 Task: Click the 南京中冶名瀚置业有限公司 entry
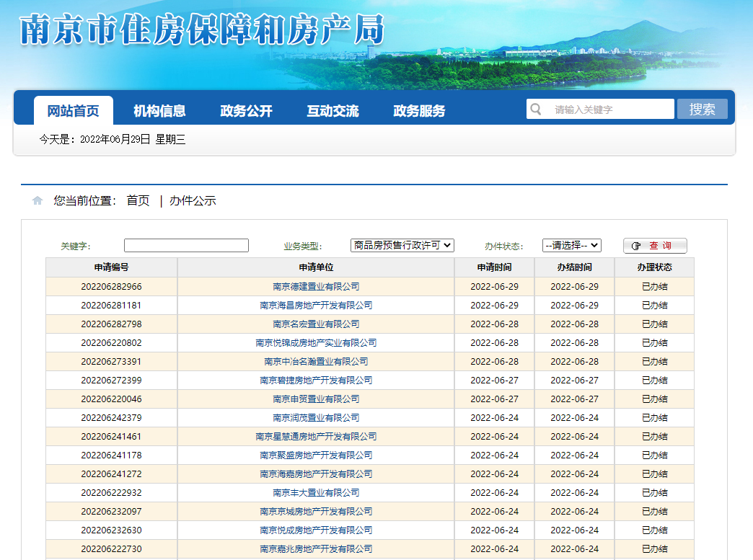click(316, 362)
